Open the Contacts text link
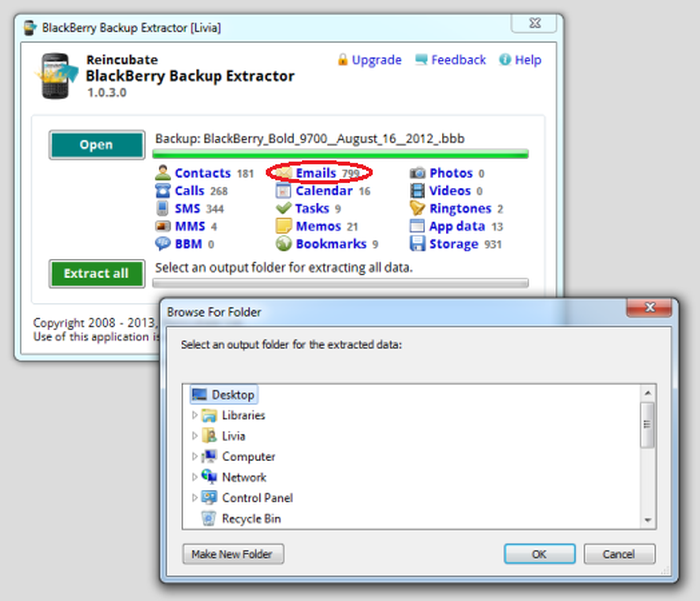Screen dimensions: 700x601 203,173
